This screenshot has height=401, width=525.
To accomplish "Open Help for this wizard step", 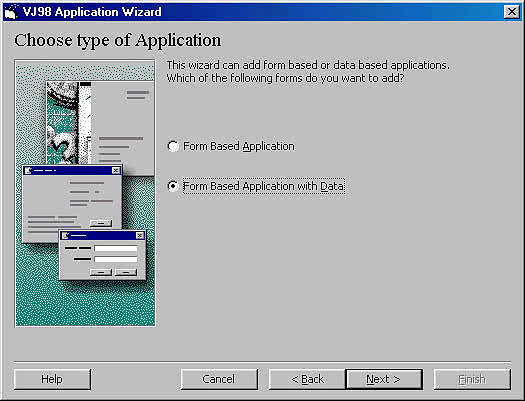I will [x=52, y=379].
